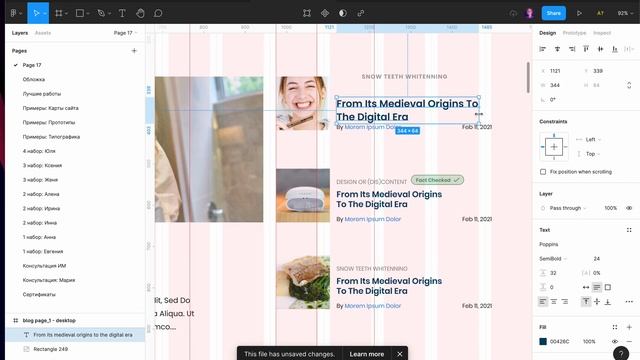Set text align right
Screen dimensions: 640x360
click(564, 302)
